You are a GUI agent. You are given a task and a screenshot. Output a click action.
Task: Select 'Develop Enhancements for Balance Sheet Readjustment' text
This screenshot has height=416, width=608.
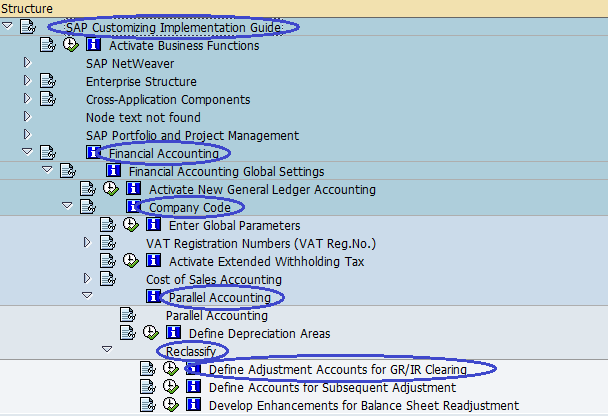coord(364,406)
